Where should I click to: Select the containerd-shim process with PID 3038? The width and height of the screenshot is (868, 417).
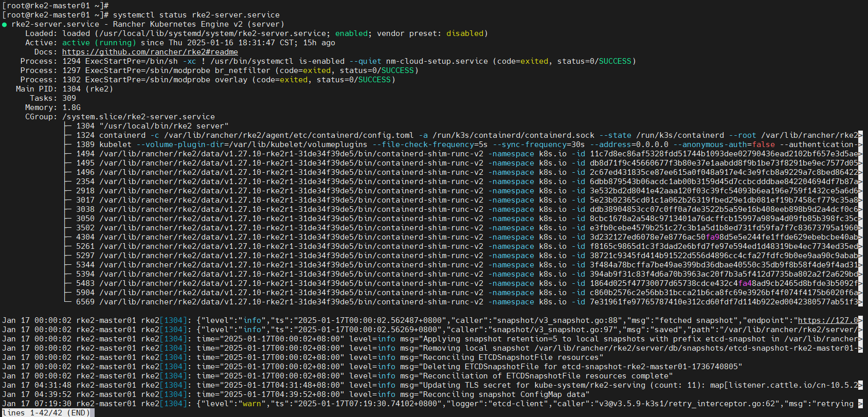(x=469, y=209)
